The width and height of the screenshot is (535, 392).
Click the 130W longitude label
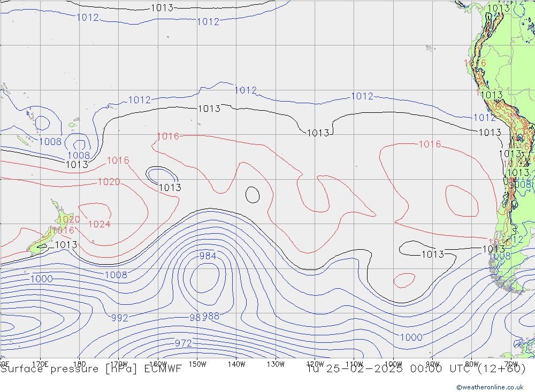coord(276,364)
